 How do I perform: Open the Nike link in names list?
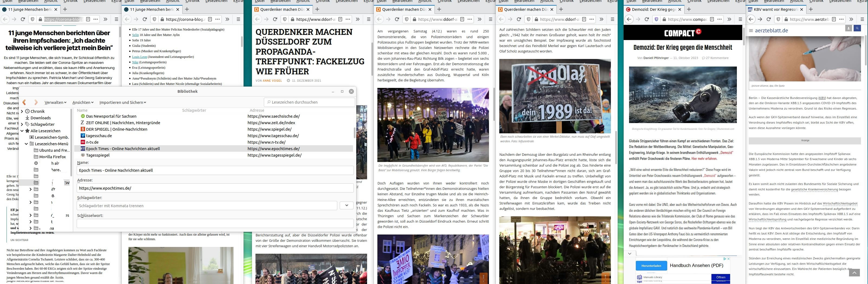(x=135, y=62)
